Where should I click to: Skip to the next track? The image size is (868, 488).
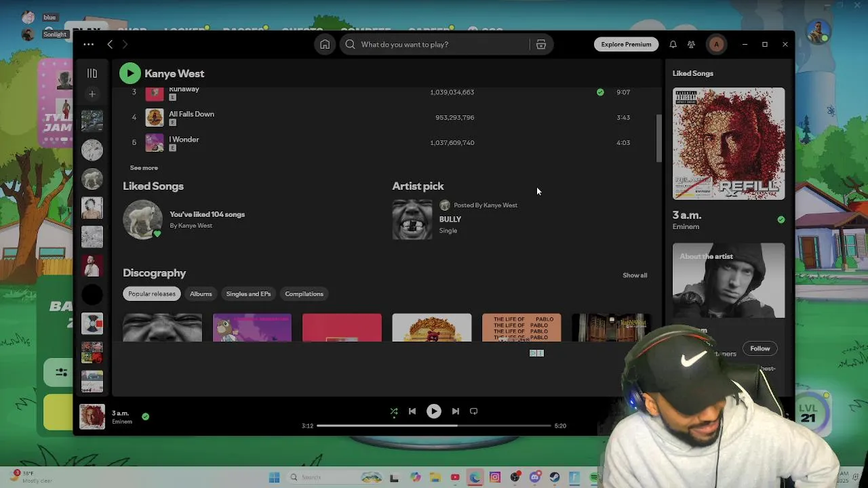(x=456, y=411)
